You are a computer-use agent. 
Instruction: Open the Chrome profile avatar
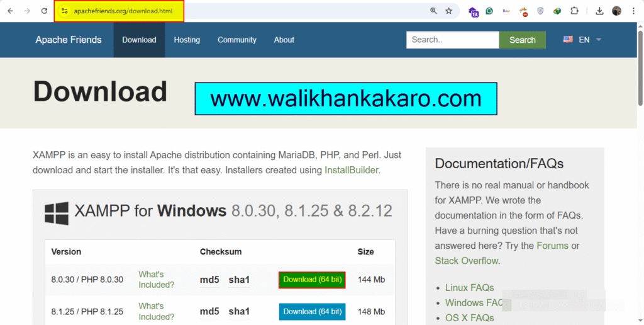click(616, 11)
